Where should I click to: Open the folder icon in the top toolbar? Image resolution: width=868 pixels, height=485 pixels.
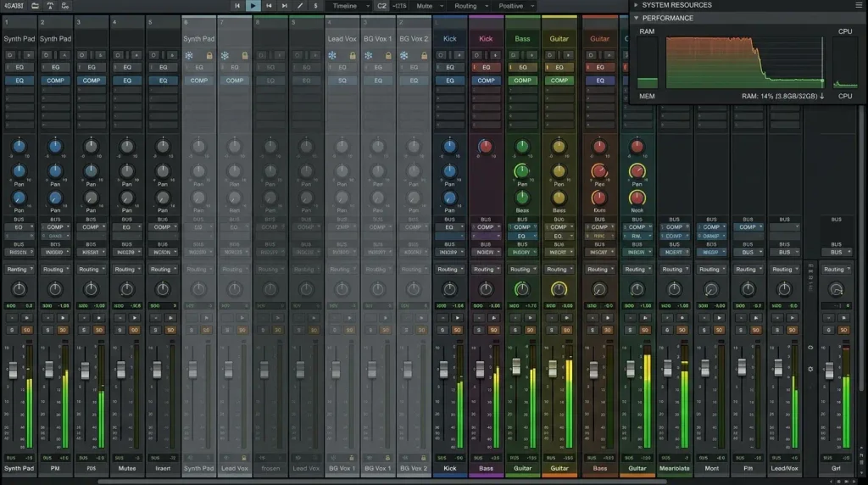click(x=35, y=6)
